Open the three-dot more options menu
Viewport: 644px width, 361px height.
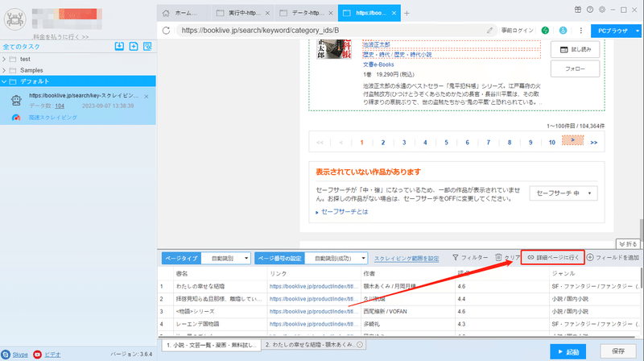tap(580, 31)
